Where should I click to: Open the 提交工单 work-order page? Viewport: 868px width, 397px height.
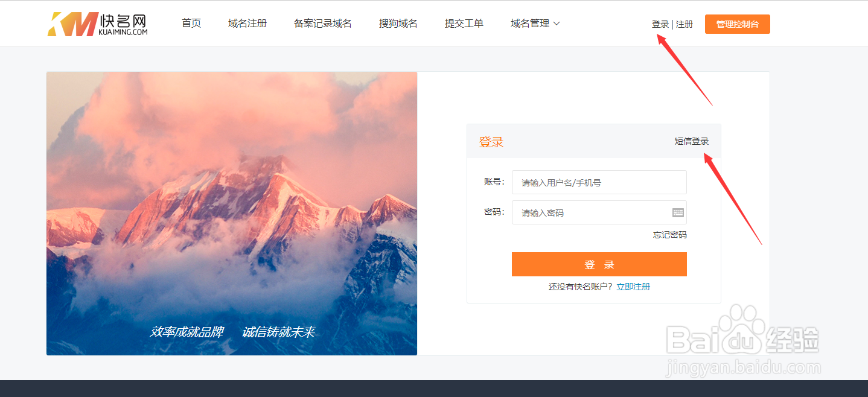pyautogui.click(x=464, y=24)
